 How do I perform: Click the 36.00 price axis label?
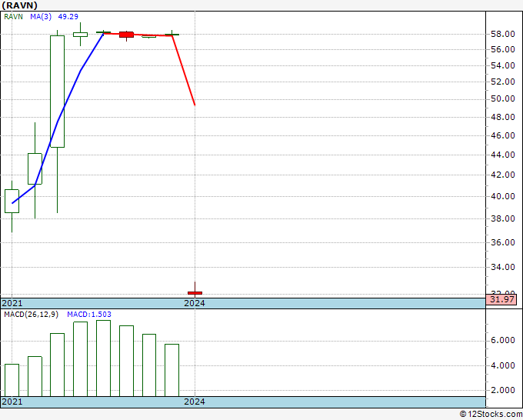click(503, 242)
